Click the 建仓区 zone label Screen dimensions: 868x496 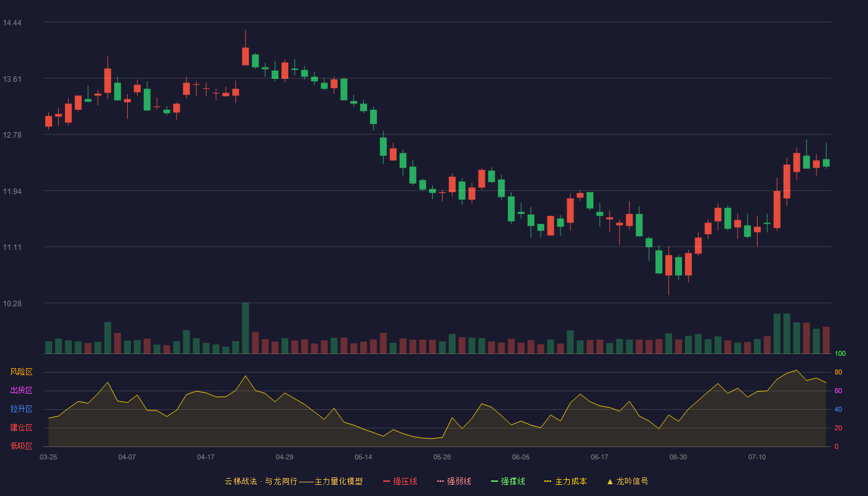coord(22,428)
